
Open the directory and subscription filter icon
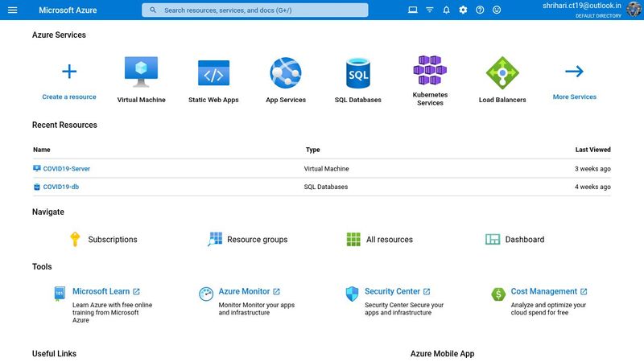(430, 10)
